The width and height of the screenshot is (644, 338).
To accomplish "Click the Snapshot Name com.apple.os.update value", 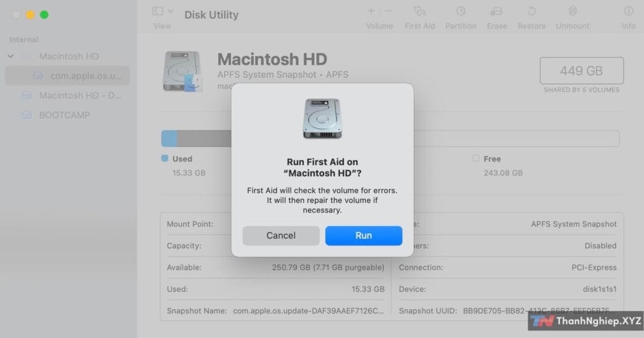I will point(308,311).
